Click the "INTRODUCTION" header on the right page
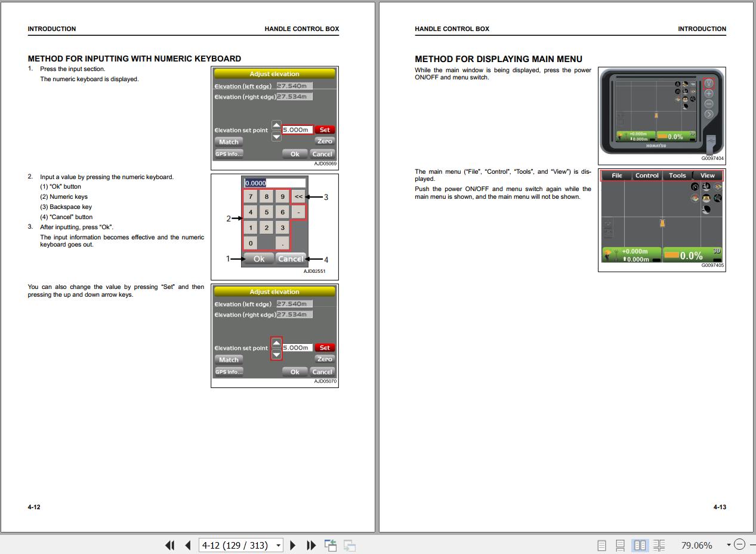This screenshot has width=756, height=554. click(x=702, y=29)
